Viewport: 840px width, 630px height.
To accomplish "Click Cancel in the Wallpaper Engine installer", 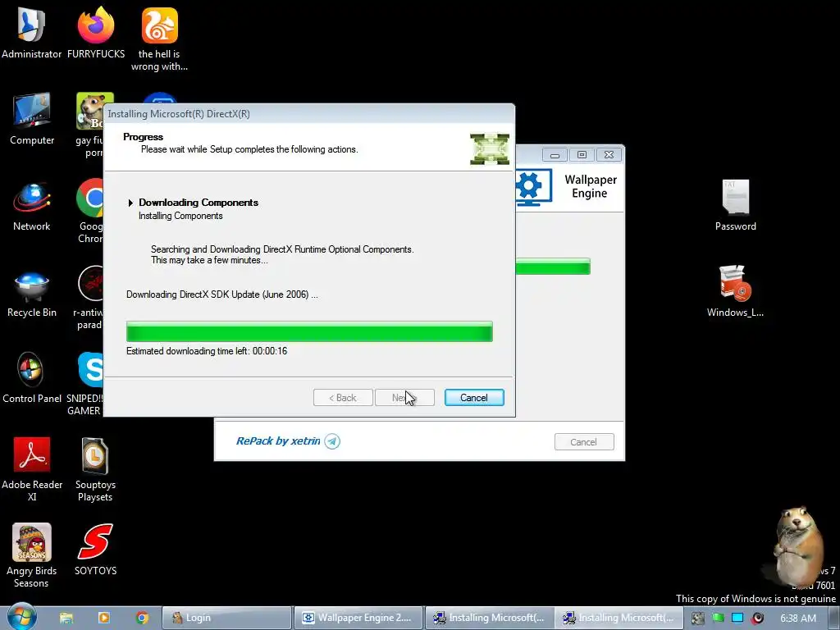I will (x=584, y=442).
